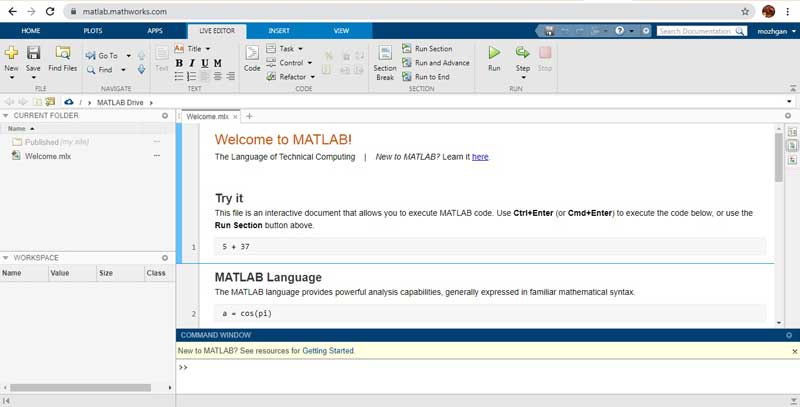Open Current Folder panel actions menu
The width and height of the screenshot is (800, 407).
click(x=165, y=116)
